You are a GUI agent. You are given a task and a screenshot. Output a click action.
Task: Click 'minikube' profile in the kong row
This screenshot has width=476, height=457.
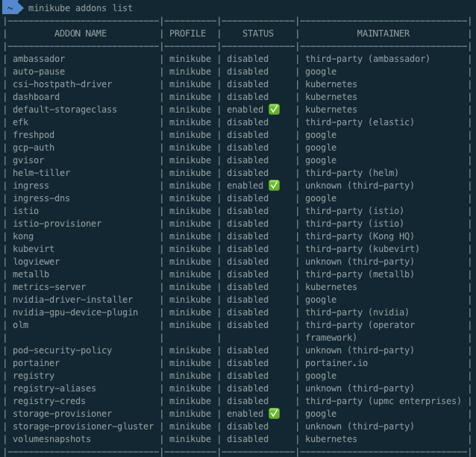[x=190, y=236]
